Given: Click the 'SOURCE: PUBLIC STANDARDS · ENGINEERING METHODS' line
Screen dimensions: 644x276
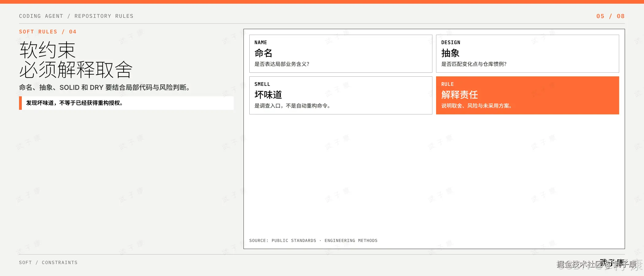Looking at the screenshot, I should (313, 240).
